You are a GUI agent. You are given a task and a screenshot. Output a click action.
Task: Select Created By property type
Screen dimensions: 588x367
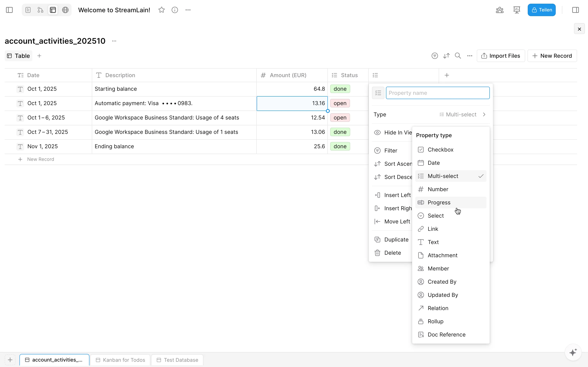(451, 282)
